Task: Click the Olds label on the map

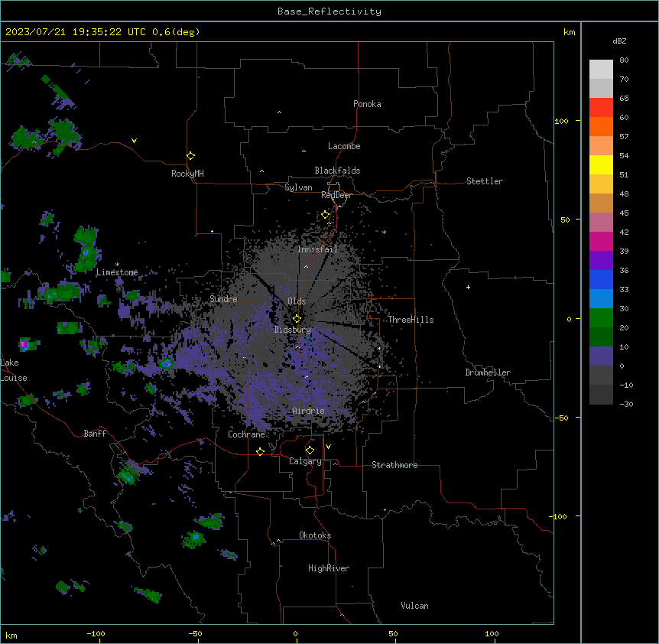Action: click(297, 301)
